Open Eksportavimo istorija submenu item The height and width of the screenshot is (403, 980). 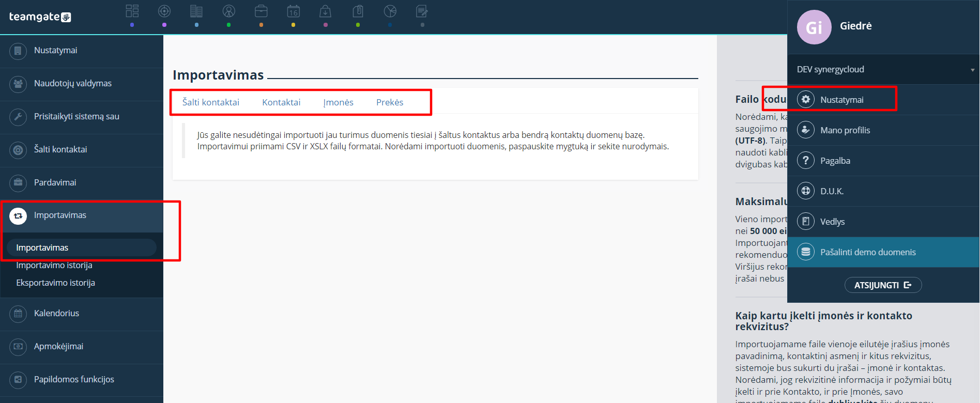56,283
